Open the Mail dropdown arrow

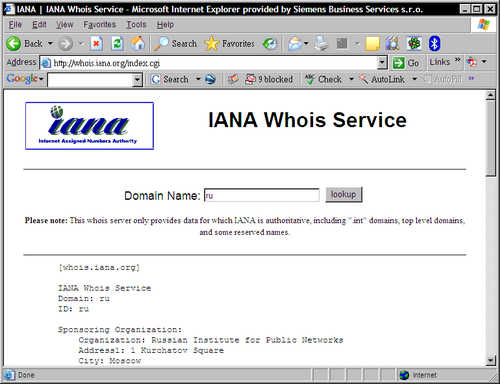coord(306,44)
